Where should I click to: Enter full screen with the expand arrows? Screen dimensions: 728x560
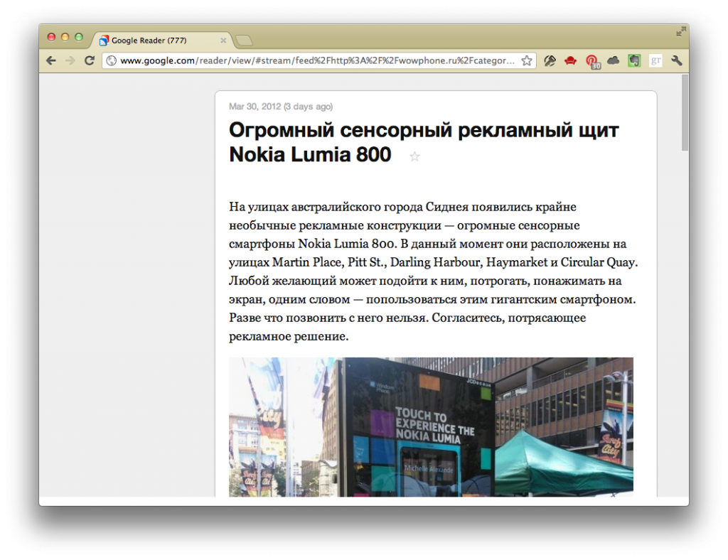click(x=680, y=31)
